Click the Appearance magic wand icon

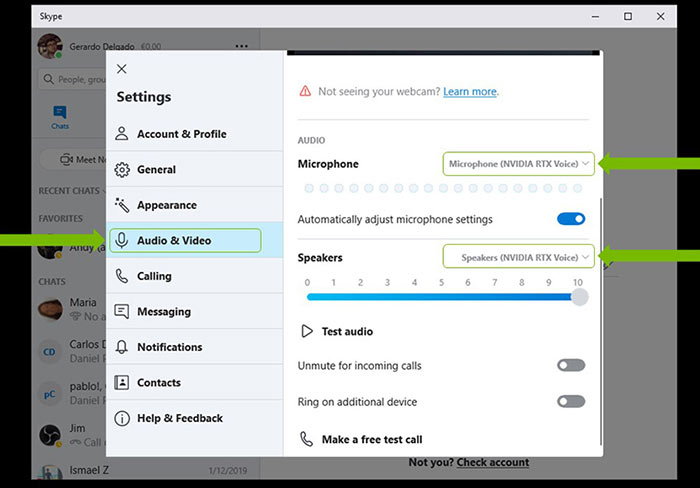click(x=122, y=205)
